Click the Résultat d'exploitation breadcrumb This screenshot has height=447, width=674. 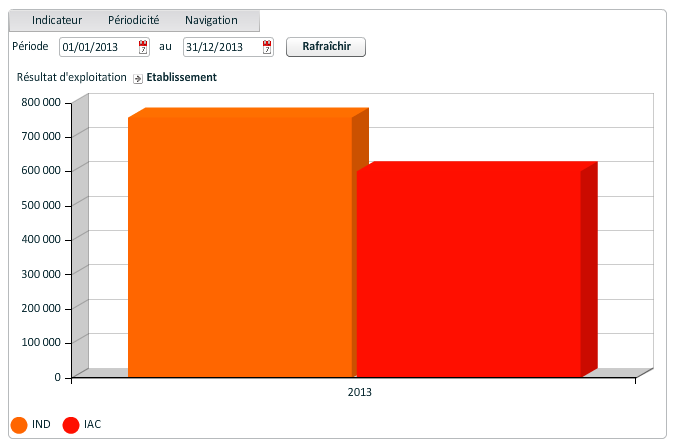coord(71,77)
